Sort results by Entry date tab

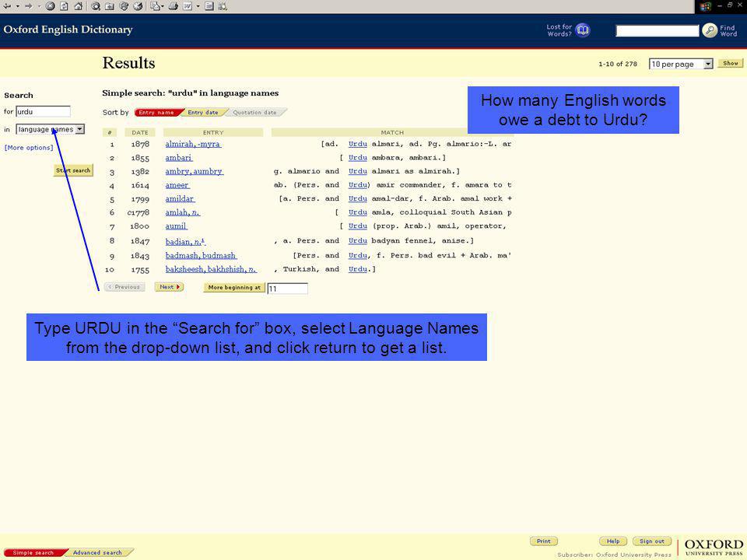pos(203,112)
